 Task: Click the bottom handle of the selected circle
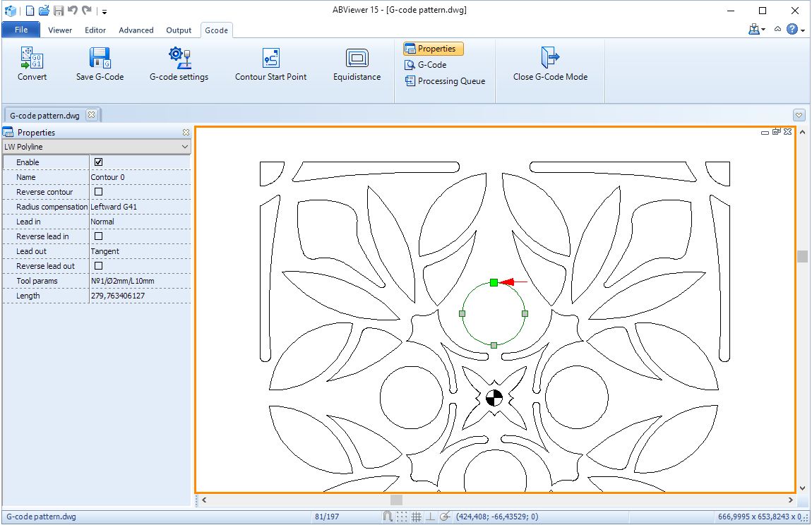pos(494,345)
